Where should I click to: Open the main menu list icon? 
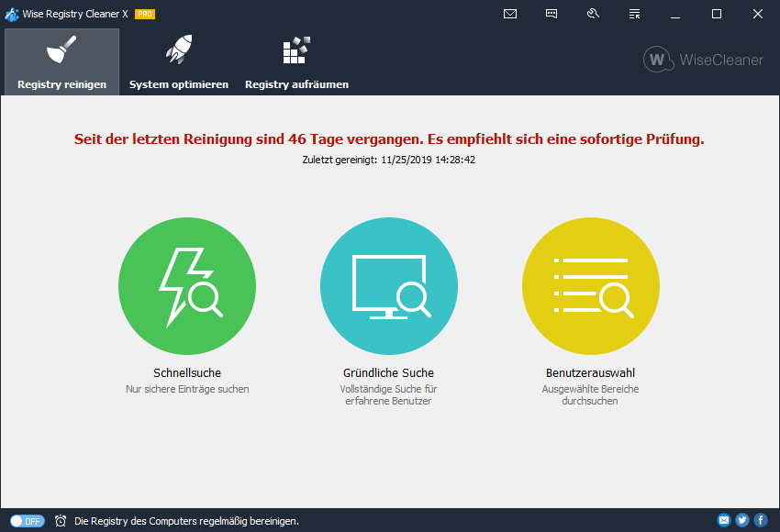tap(634, 14)
